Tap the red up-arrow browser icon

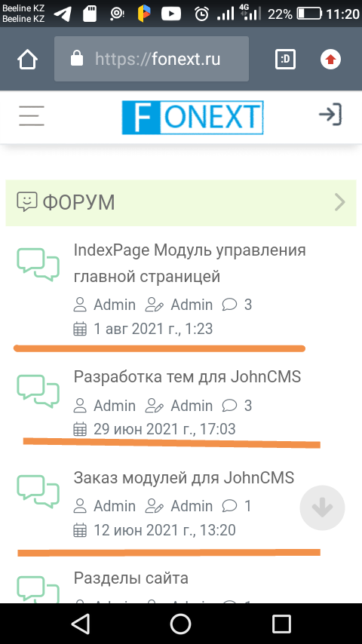tap(331, 59)
